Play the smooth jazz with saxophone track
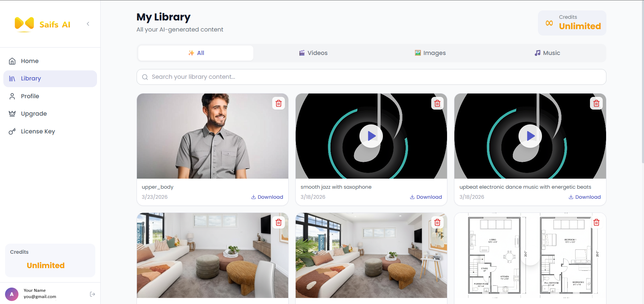644x304 pixels. (371, 136)
